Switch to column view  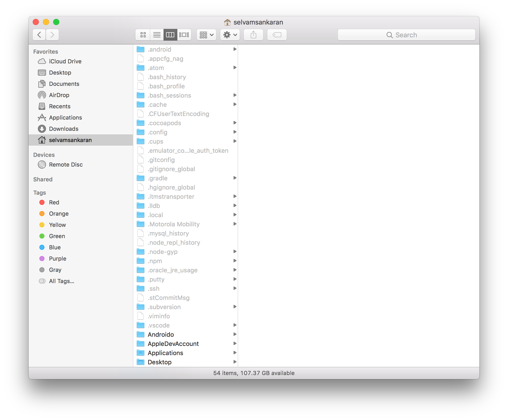[x=170, y=35]
